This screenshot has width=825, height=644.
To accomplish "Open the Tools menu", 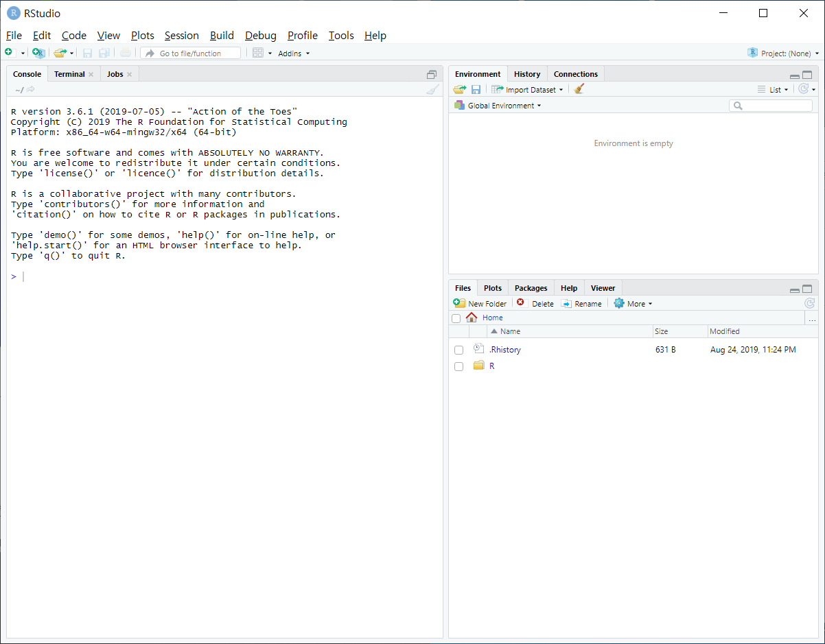I will tap(341, 36).
